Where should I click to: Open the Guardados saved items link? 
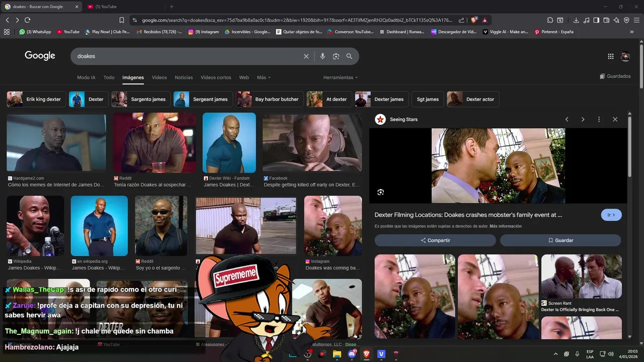615,76
